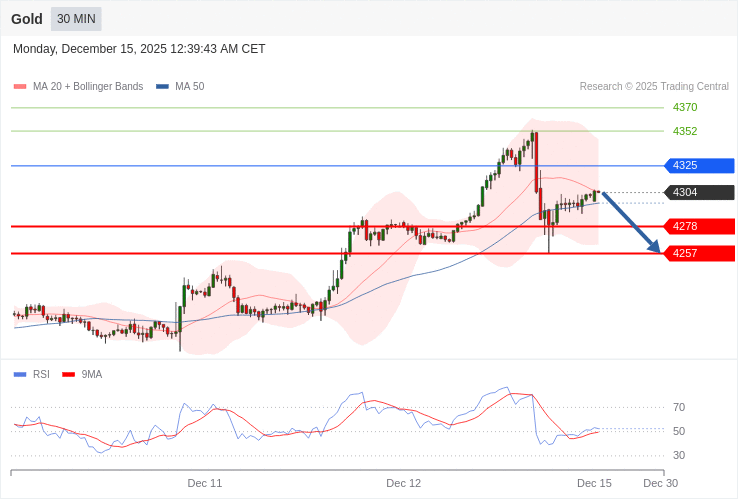Viewport: 738px width, 500px height.
Task: Click the RSI 70 level label
Action: (679, 407)
